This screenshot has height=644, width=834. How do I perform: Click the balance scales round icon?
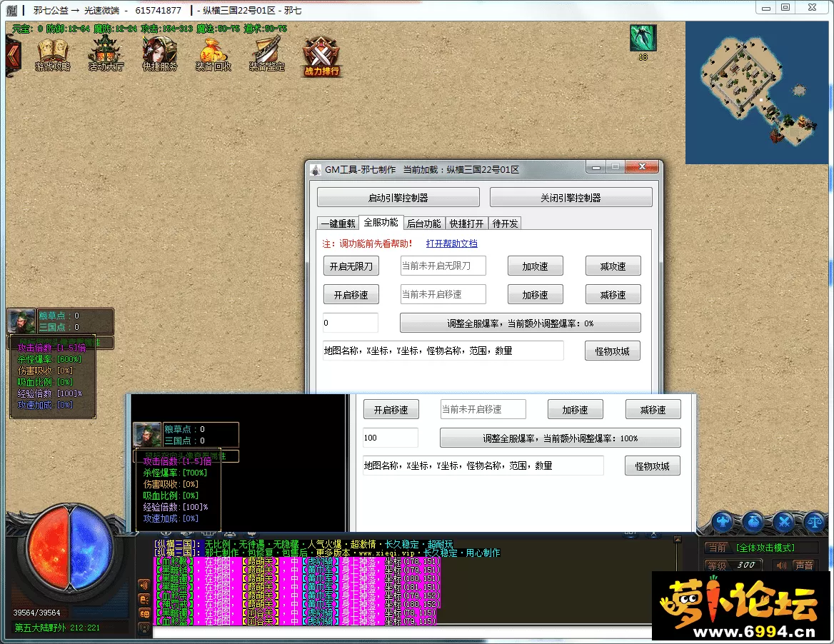tap(814, 522)
